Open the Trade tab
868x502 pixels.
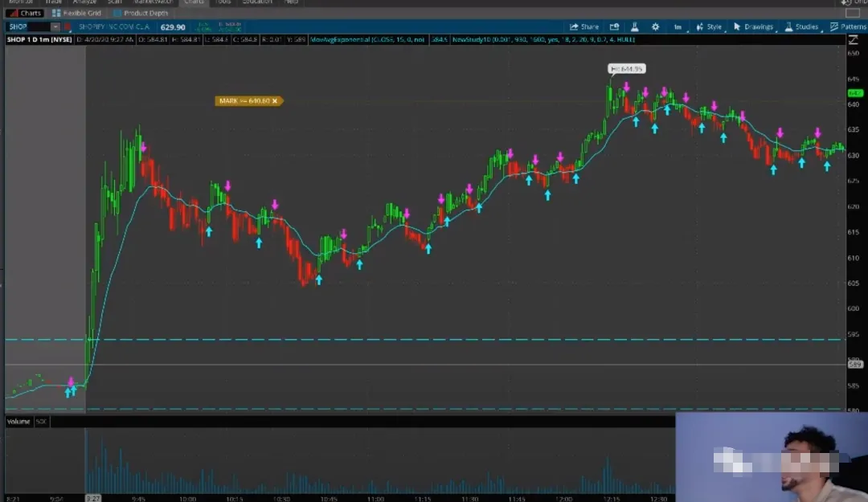(53, 2)
